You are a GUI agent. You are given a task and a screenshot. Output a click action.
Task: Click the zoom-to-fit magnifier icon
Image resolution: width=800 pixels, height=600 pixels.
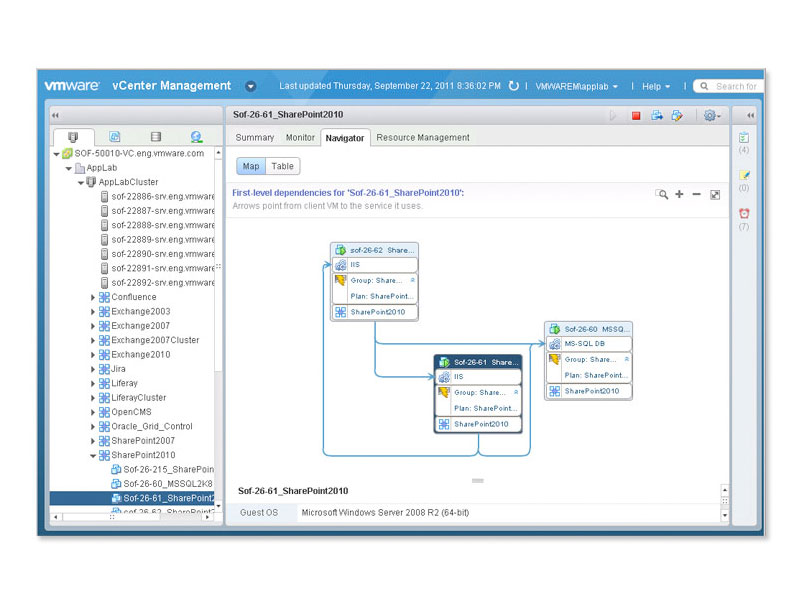tap(662, 194)
